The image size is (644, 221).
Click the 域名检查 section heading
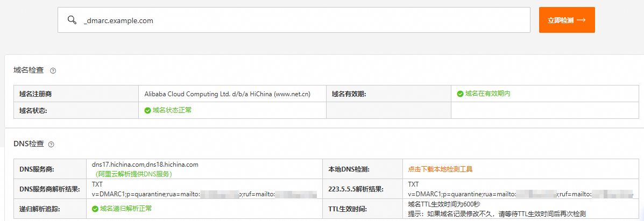[x=29, y=70]
